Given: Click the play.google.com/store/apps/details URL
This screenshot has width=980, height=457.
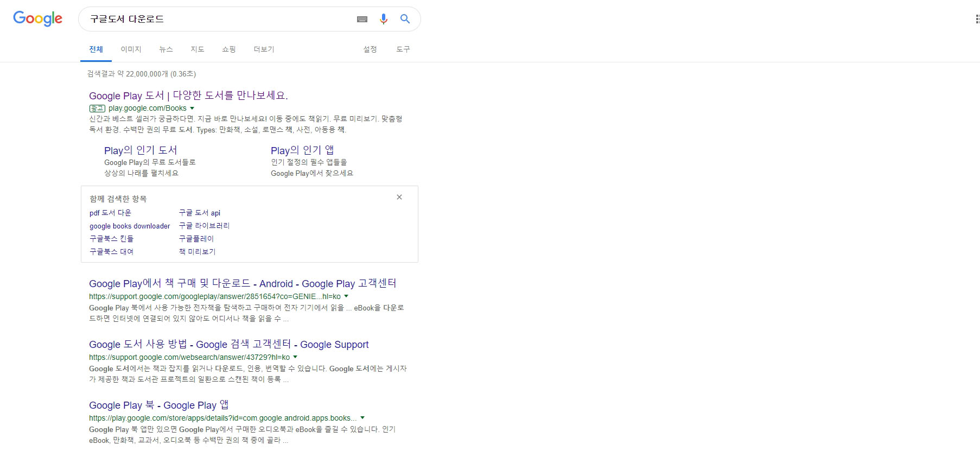Looking at the screenshot, I should pyautogui.click(x=223, y=418).
